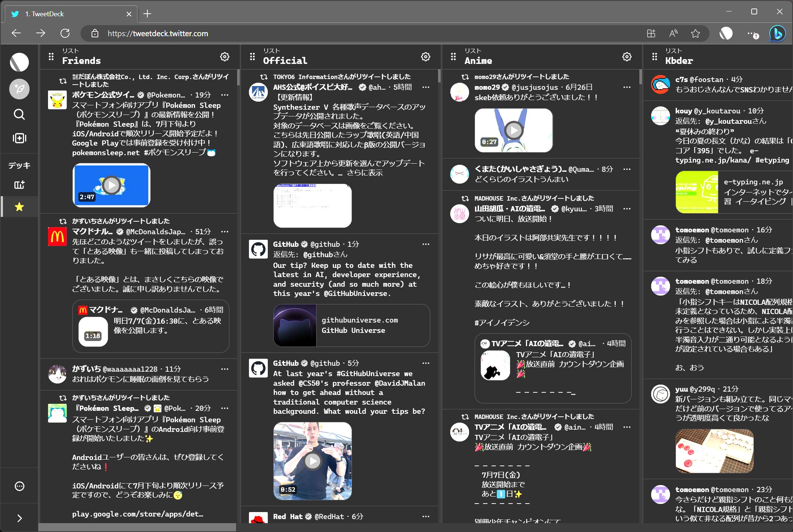Open ポケモン公式 Pikachu avatar
Viewport: 793px width, 532px height.
point(57,100)
